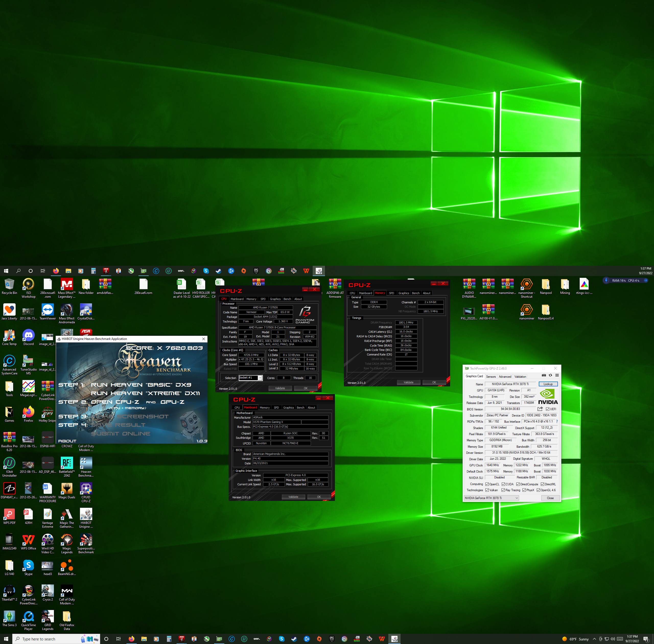654x644 pixels.
Task: Toggle the OpenGL 4.6 checkbox
Action: coord(538,490)
